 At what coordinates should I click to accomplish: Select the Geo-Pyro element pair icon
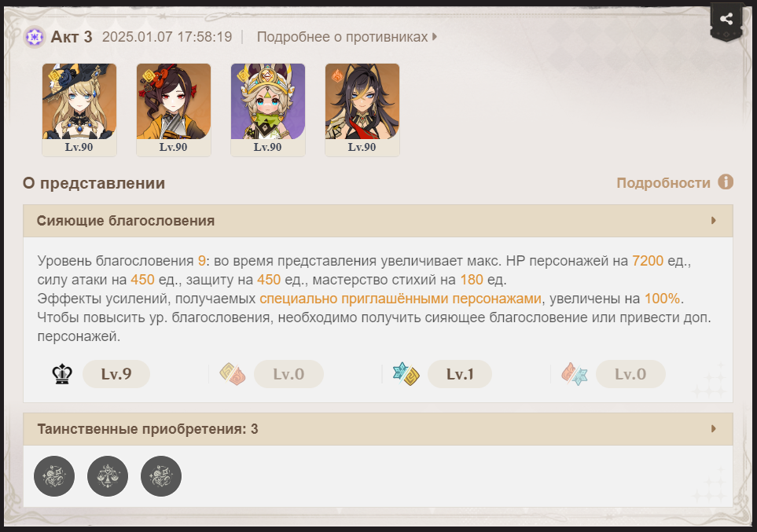pyautogui.click(x=232, y=374)
